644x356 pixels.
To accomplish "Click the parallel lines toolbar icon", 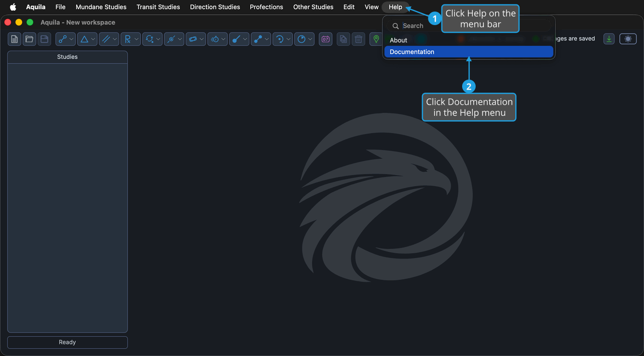I will coord(106,39).
